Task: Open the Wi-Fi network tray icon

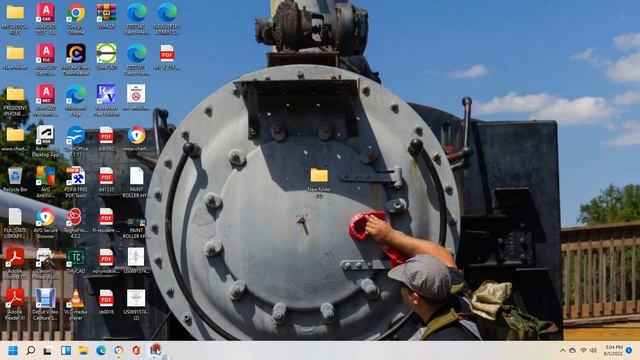Action: tap(583, 351)
